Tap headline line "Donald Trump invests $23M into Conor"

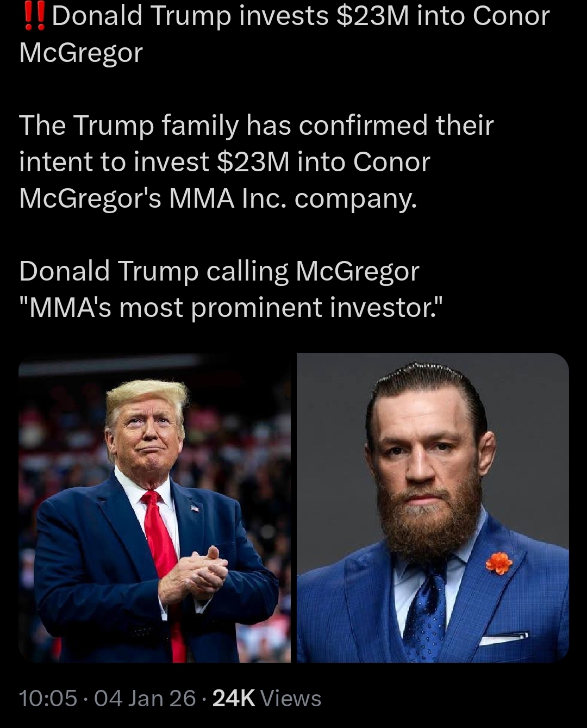coord(301,15)
